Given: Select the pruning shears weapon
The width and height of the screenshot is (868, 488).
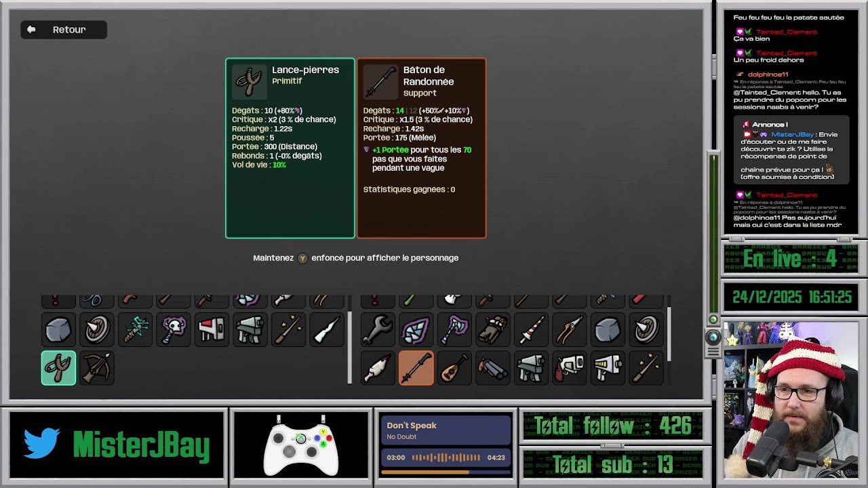Looking at the screenshot, I should click(569, 329).
